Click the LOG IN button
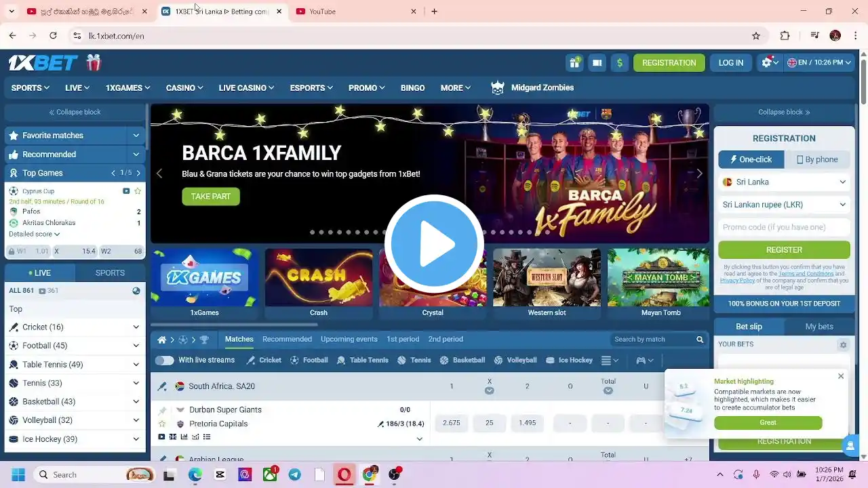The width and height of the screenshot is (868, 488). tap(730, 63)
